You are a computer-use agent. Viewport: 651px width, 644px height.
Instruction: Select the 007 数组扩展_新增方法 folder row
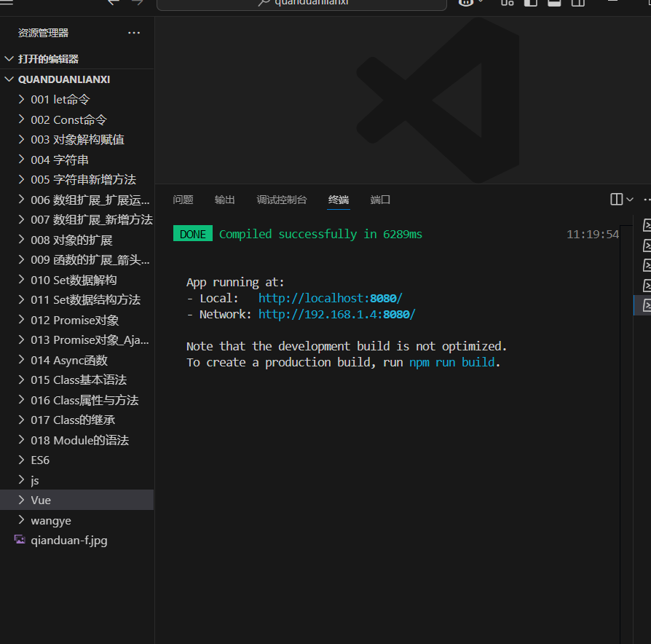(76, 220)
